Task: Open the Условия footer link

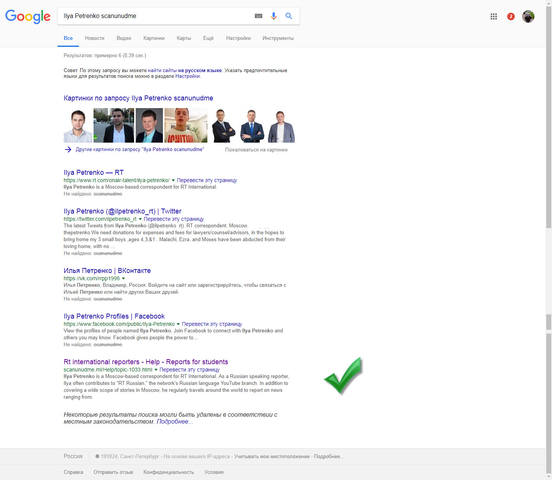Action: click(x=214, y=472)
